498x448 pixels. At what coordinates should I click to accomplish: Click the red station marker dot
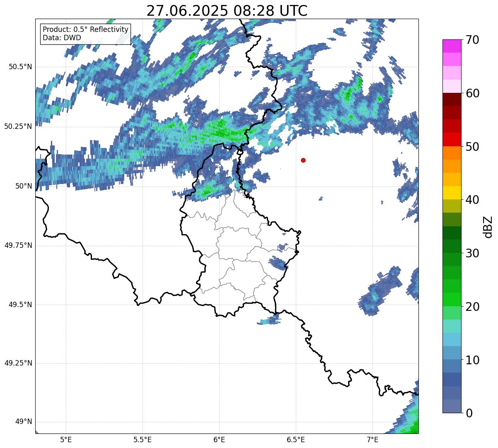(303, 160)
